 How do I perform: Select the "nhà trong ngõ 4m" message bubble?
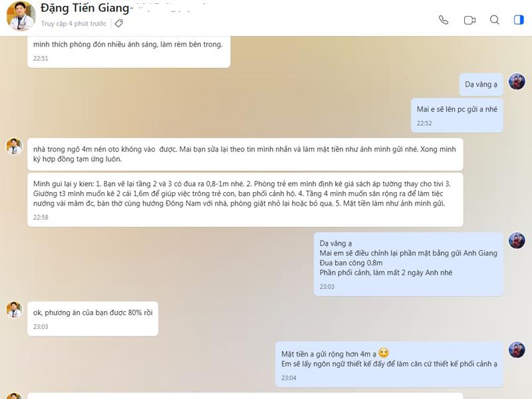click(245, 154)
